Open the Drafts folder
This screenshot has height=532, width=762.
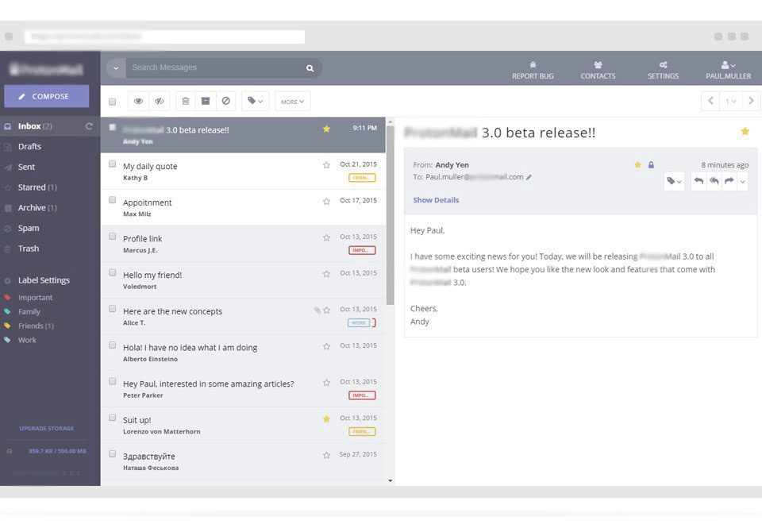(29, 146)
